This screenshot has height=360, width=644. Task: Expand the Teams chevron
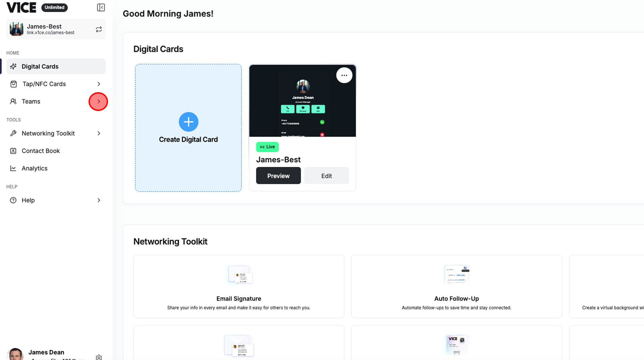point(99,101)
